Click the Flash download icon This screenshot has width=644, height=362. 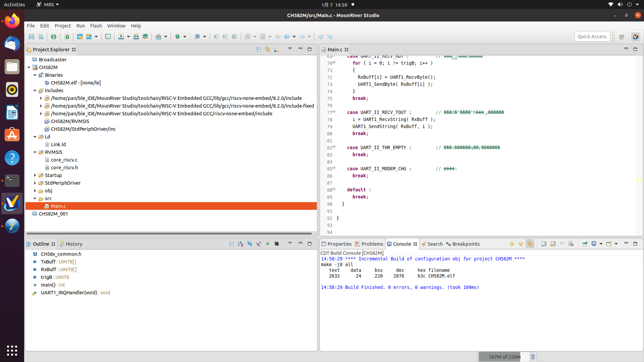coord(121,36)
